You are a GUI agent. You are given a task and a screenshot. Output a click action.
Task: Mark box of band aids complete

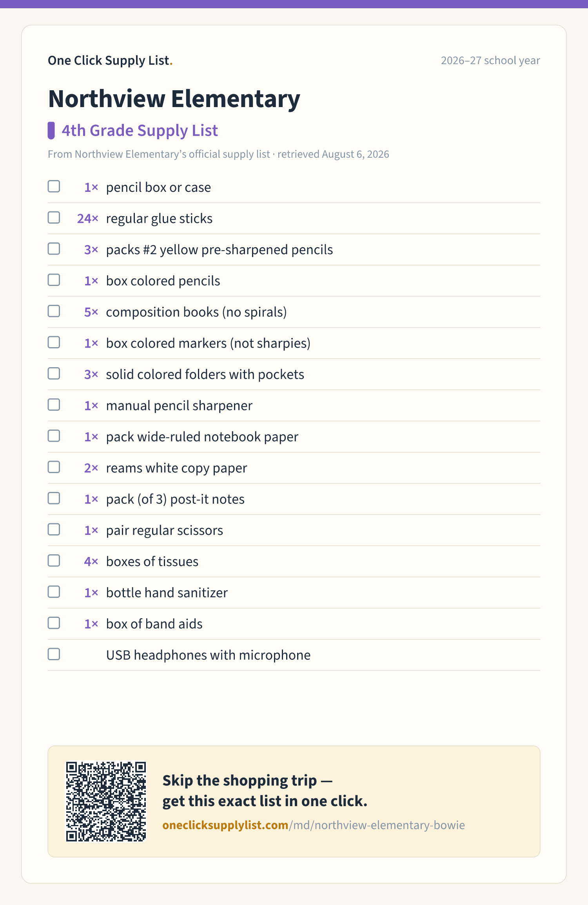tap(54, 623)
